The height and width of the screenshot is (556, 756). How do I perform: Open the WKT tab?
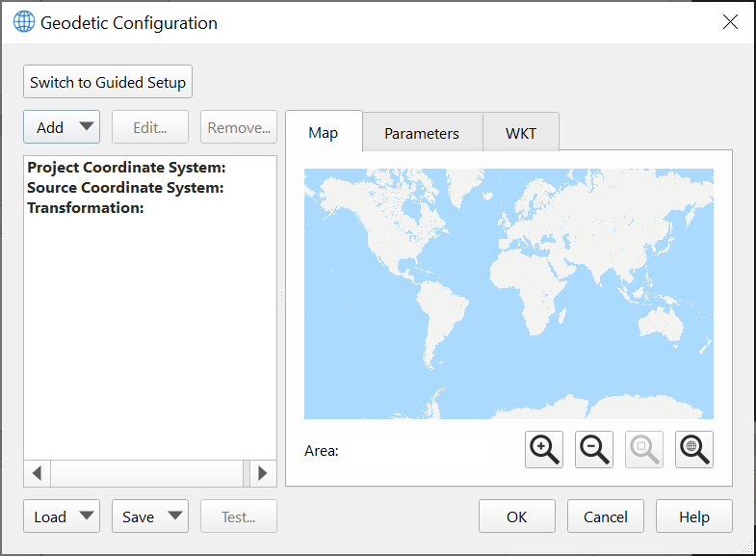[x=520, y=133]
